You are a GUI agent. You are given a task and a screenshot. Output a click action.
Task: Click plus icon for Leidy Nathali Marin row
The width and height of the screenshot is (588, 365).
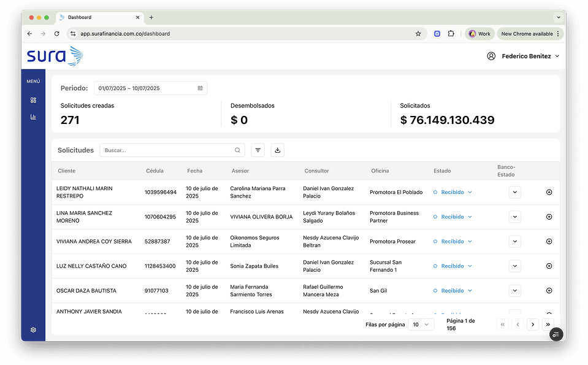[549, 192]
